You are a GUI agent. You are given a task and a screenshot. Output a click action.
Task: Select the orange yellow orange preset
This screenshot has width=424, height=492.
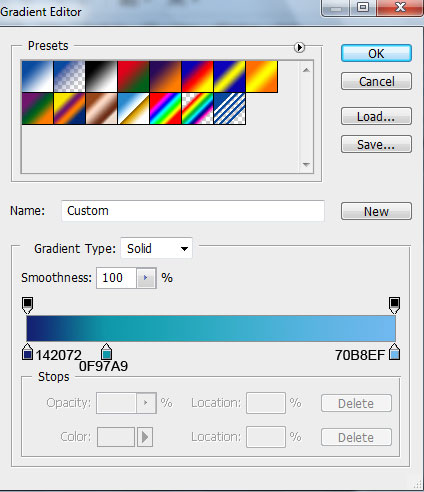262,76
